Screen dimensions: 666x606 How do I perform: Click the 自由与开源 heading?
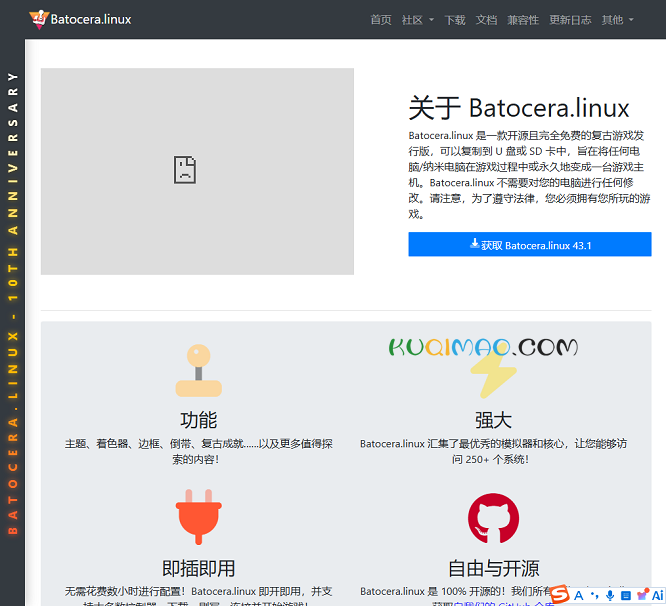(494, 568)
